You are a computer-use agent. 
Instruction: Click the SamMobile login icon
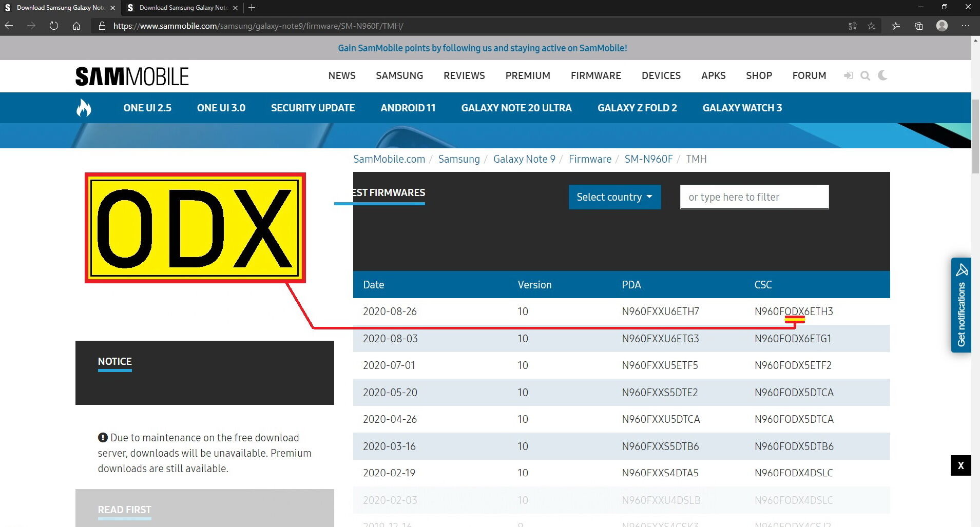tap(848, 76)
